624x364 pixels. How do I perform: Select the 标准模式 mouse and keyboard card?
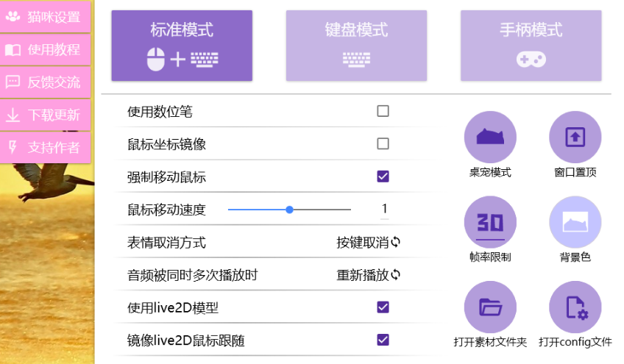coord(182,46)
